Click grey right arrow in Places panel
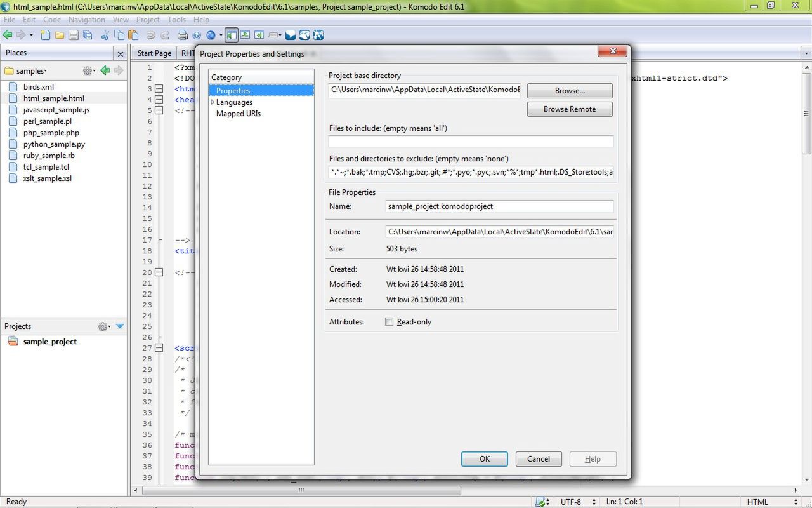This screenshot has width=812, height=508. [x=119, y=70]
